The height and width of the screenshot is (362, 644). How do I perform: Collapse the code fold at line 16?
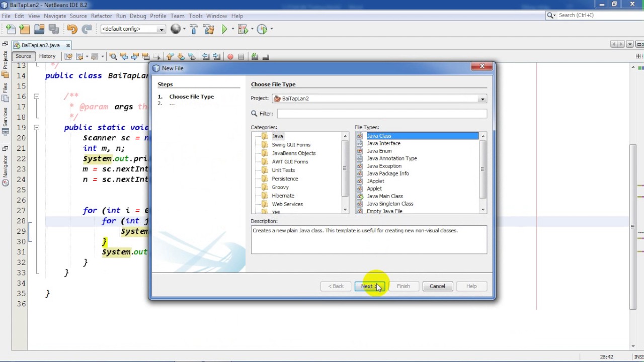click(36, 96)
